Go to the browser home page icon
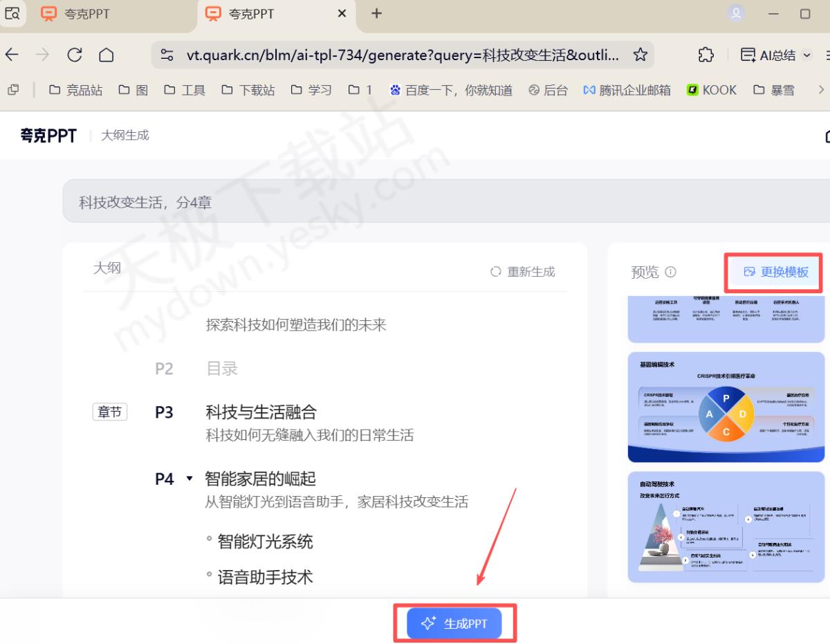The width and height of the screenshot is (830, 644). click(106, 55)
